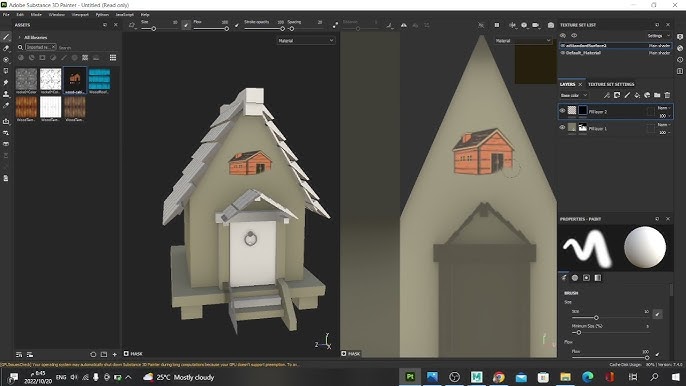Open the Window menu
The image size is (686, 386).
coord(56,14)
